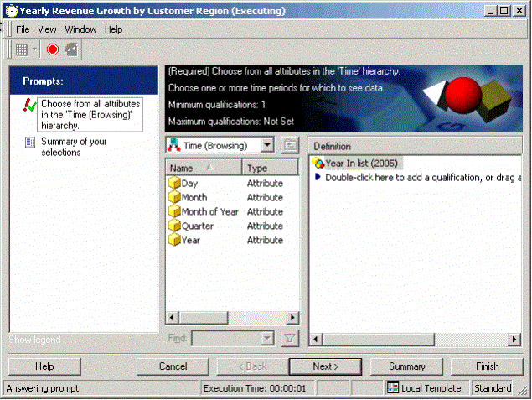Click the Month of Year cube icon

pyautogui.click(x=174, y=211)
